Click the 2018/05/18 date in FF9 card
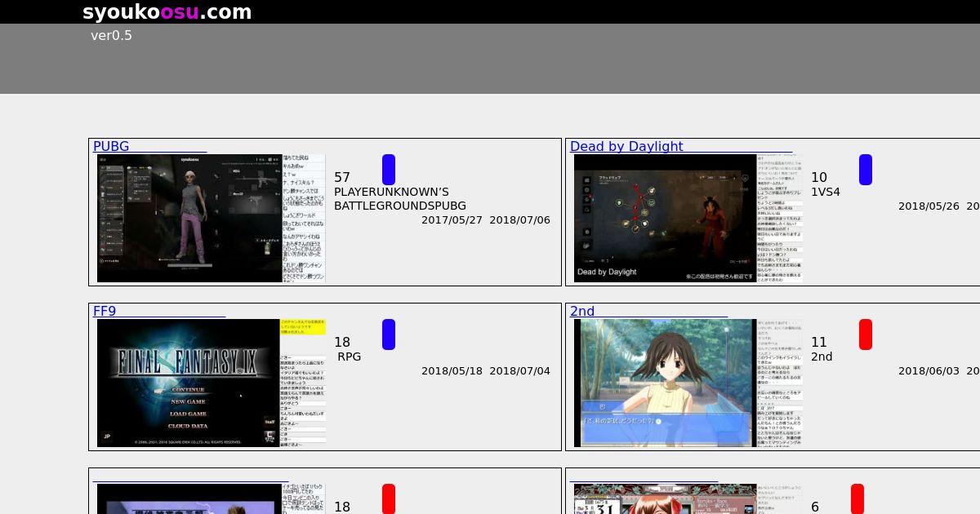This screenshot has height=514, width=980. tap(452, 371)
